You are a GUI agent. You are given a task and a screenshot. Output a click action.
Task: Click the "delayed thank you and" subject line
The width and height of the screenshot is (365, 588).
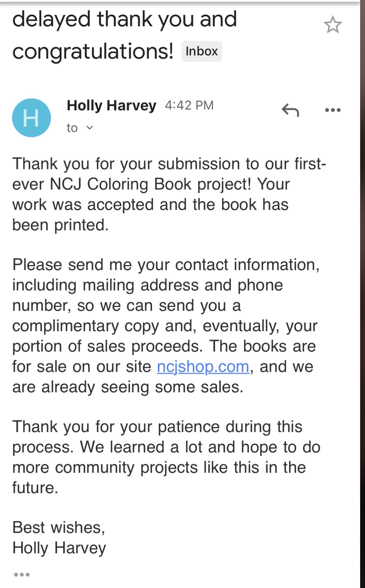124,19
